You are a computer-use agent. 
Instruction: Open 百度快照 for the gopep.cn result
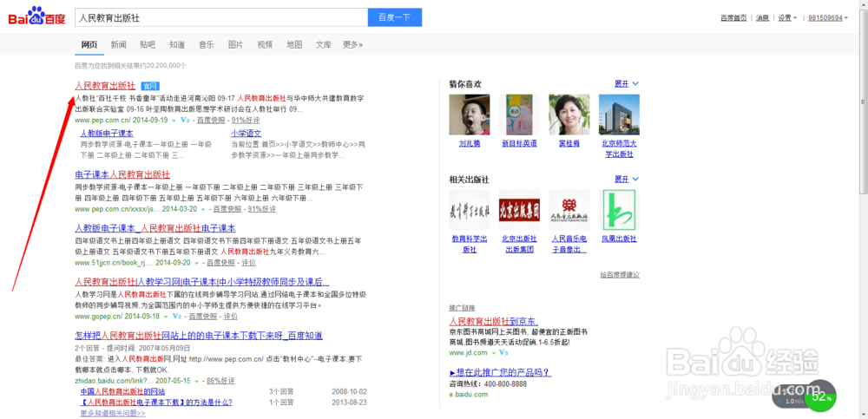(x=202, y=317)
